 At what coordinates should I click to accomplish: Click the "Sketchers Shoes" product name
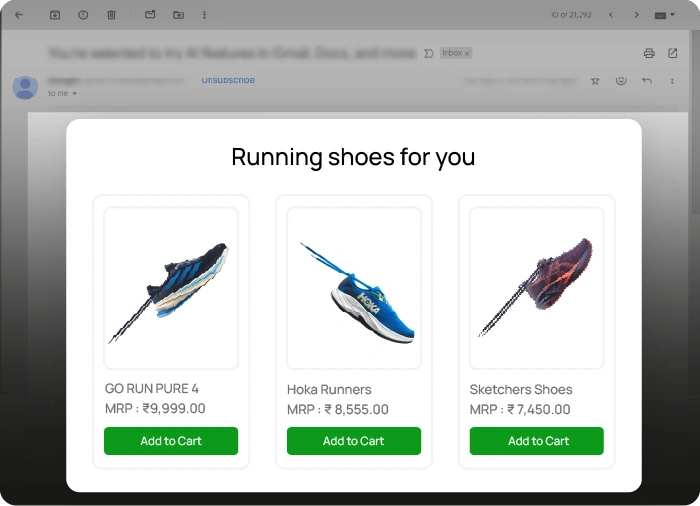pos(521,389)
